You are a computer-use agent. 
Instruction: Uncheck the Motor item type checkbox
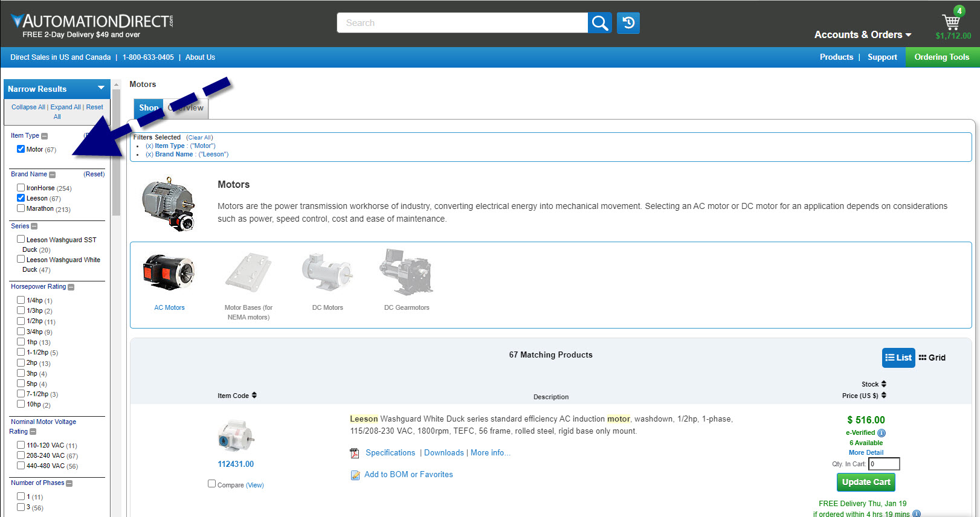(21, 149)
